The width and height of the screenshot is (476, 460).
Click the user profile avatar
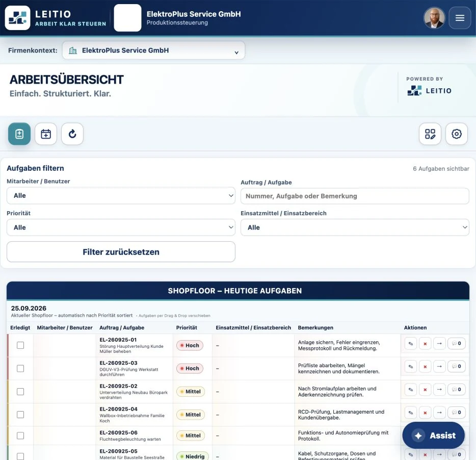434,18
